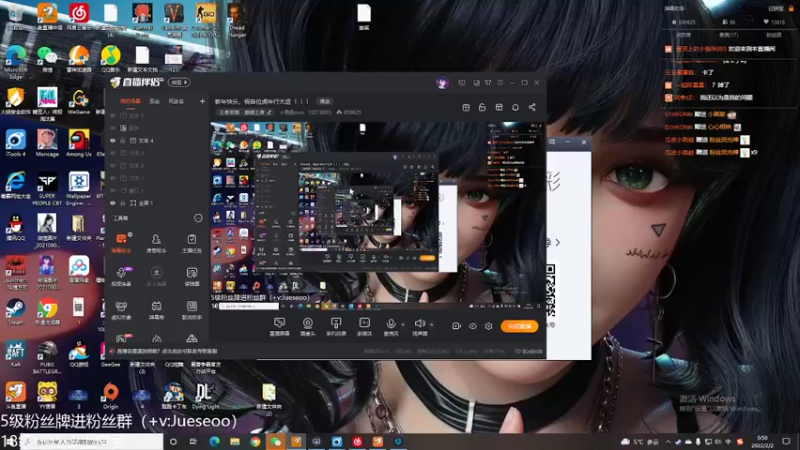Click the right chevron in the white side window
800x450 pixels.
558,242
